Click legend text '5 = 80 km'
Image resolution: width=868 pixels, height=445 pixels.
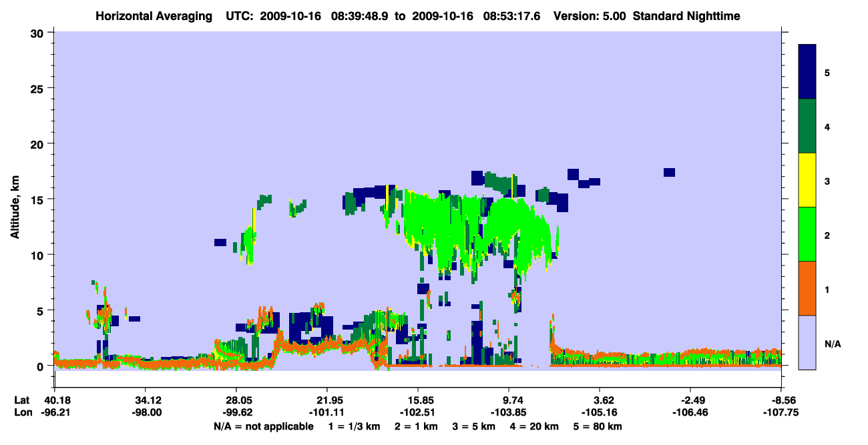pyautogui.click(x=598, y=426)
